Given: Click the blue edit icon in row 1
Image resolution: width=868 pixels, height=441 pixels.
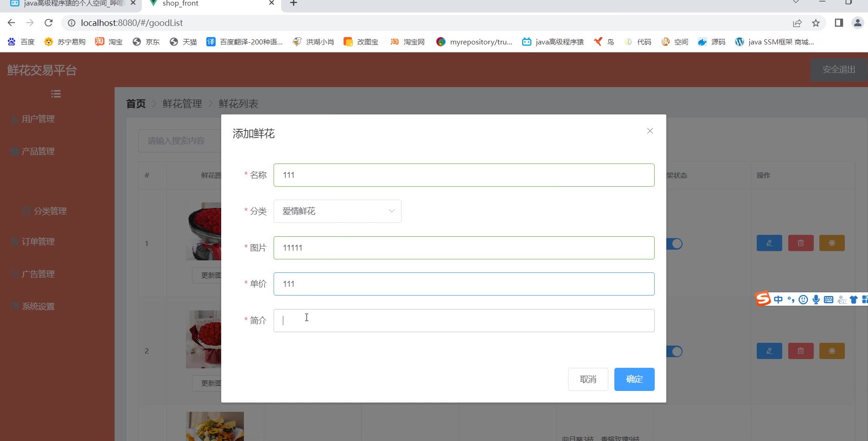Looking at the screenshot, I should [x=769, y=243].
